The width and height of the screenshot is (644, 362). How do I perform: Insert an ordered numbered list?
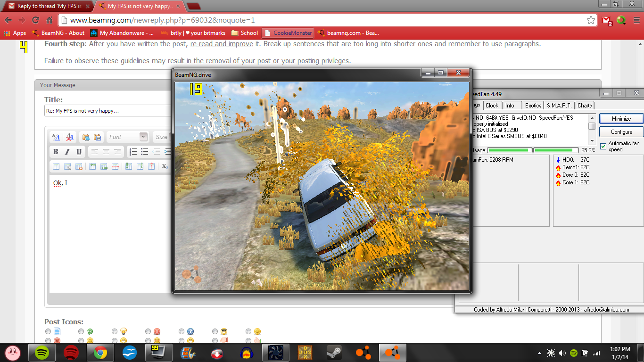pyautogui.click(x=133, y=152)
